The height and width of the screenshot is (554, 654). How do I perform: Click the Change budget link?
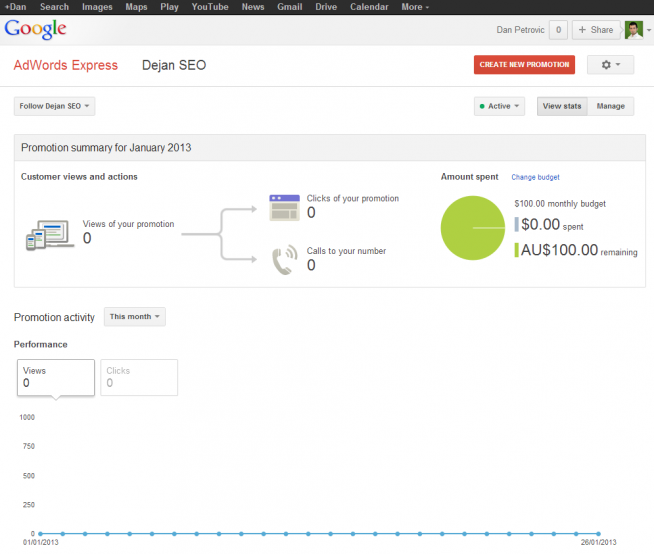536,177
